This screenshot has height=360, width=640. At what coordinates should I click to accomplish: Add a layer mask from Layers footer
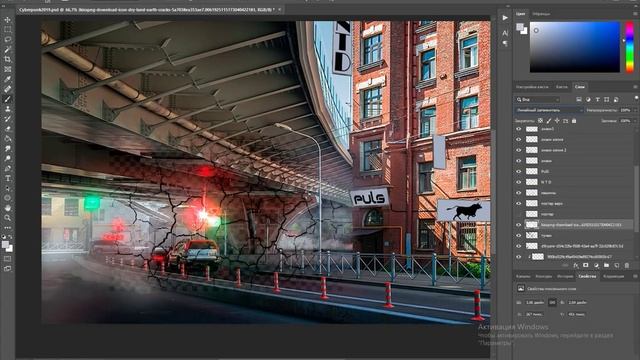pos(586,265)
